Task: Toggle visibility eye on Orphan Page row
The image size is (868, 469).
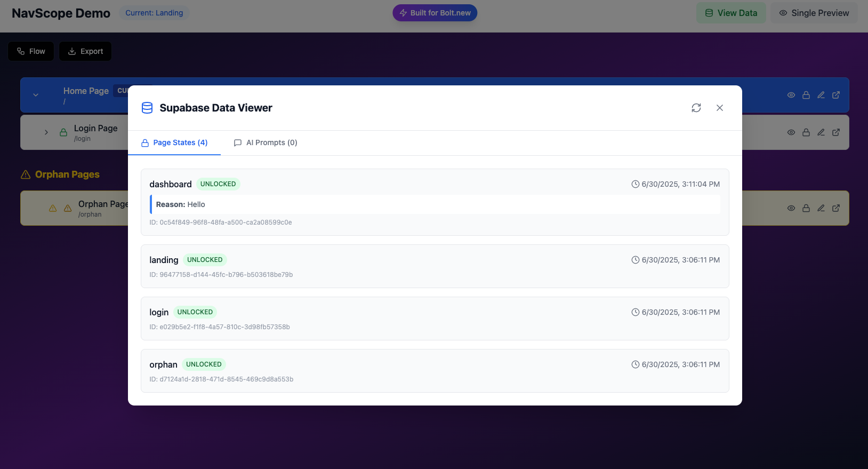Action: point(791,208)
